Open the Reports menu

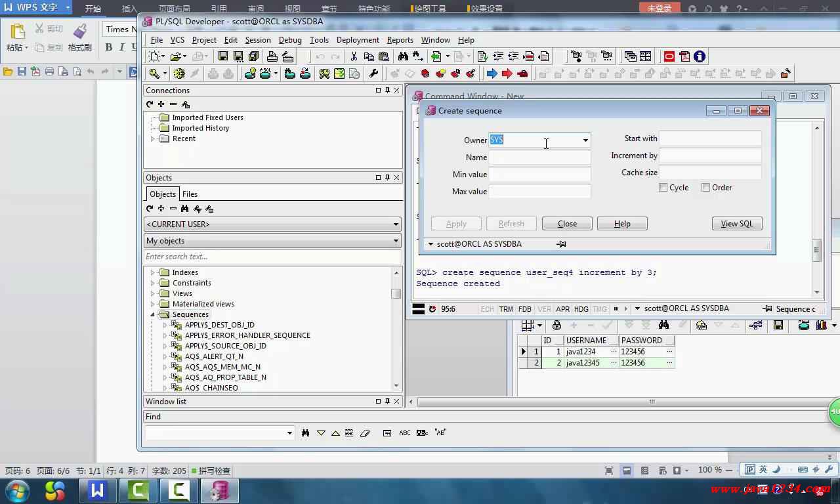point(400,40)
